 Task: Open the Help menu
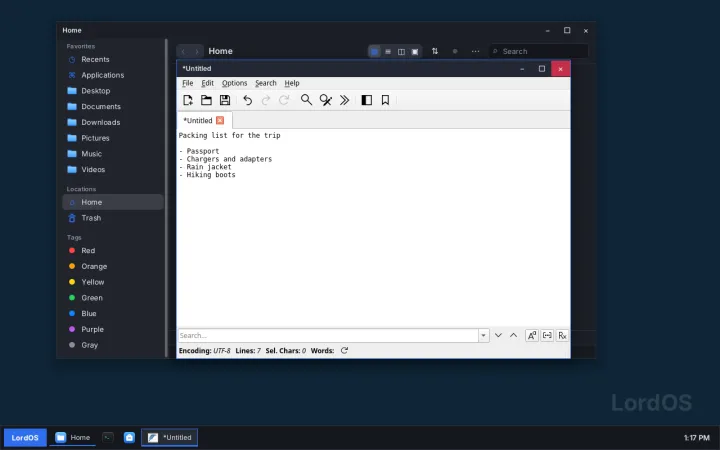[292, 83]
